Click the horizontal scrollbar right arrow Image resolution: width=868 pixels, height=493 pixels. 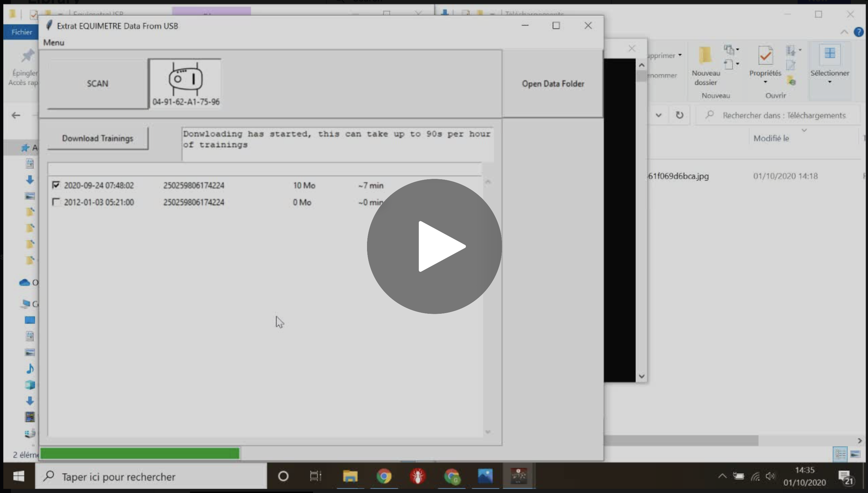(x=860, y=440)
